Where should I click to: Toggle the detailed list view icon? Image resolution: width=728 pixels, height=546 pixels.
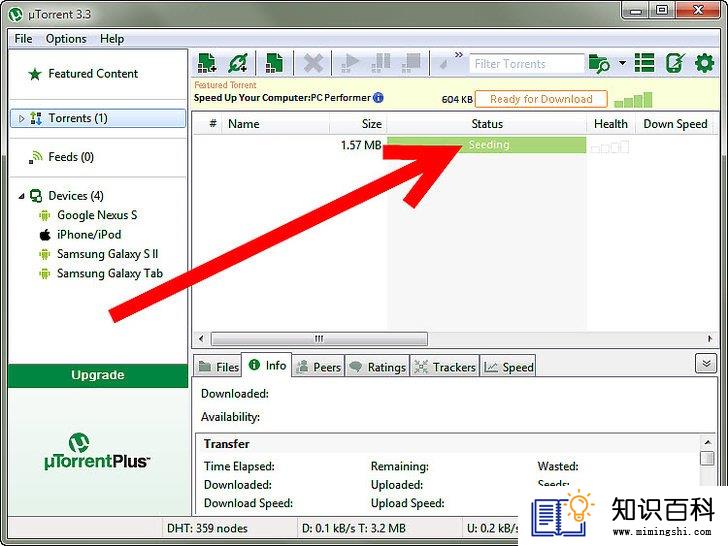pyautogui.click(x=644, y=63)
